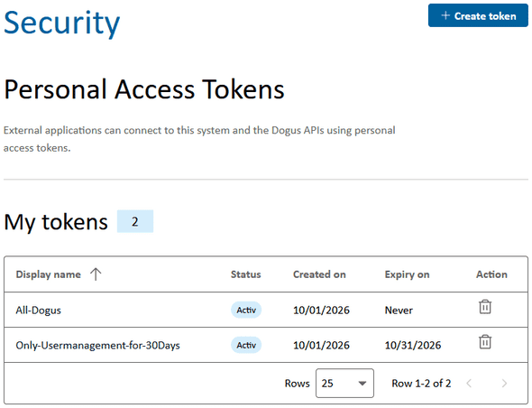Click the Status column header

coord(245,274)
